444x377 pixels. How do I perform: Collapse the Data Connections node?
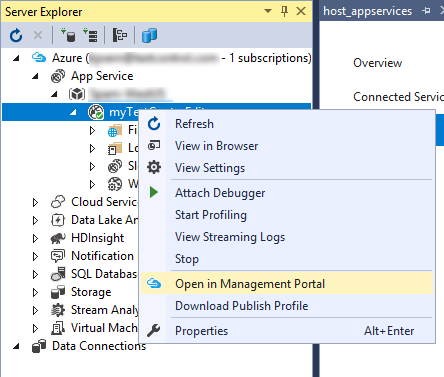click(x=16, y=346)
